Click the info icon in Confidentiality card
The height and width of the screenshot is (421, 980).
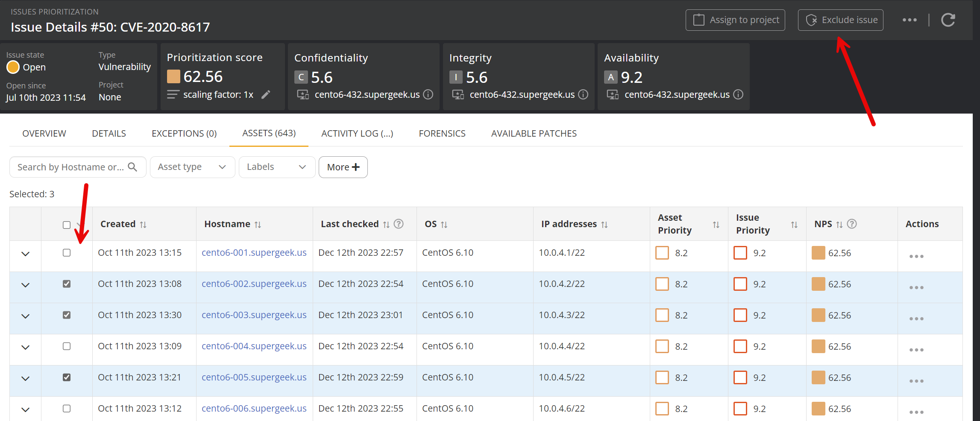coord(428,94)
